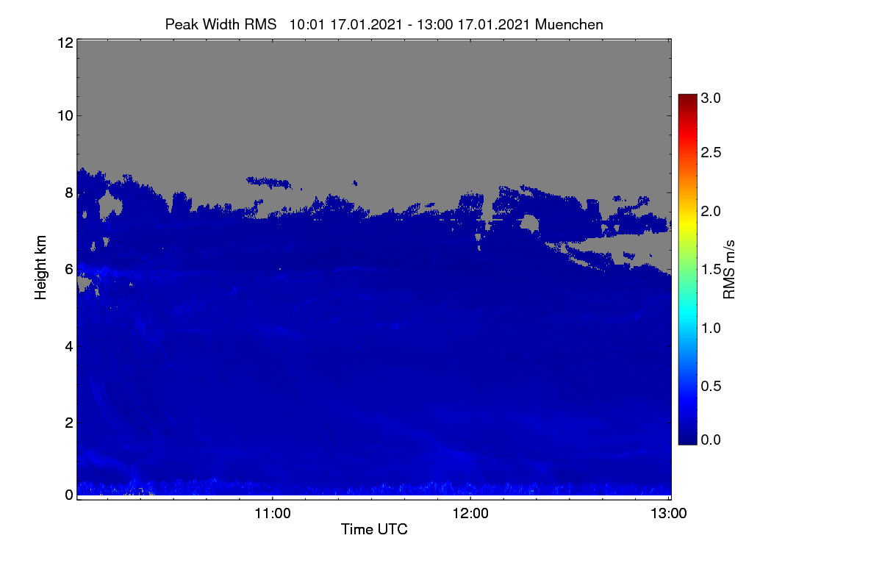Viewport: 882px width, 588px height.
Task: Click the 13:00 time tick label
Action: (x=669, y=514)
